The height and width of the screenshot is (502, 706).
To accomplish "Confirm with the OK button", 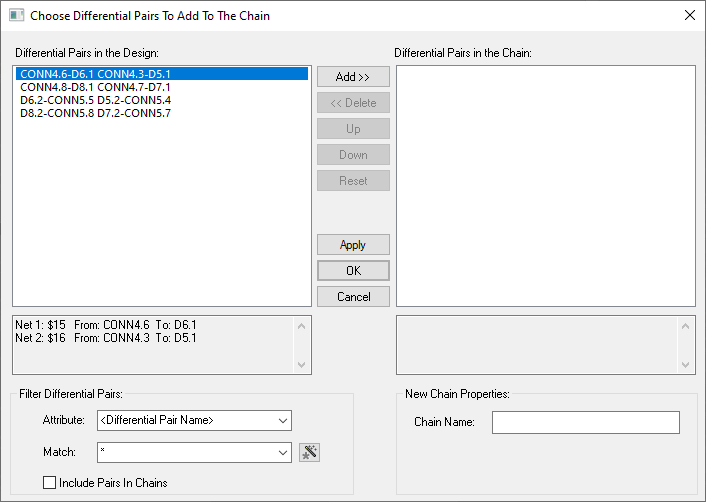I will click(x=353, y=271).
